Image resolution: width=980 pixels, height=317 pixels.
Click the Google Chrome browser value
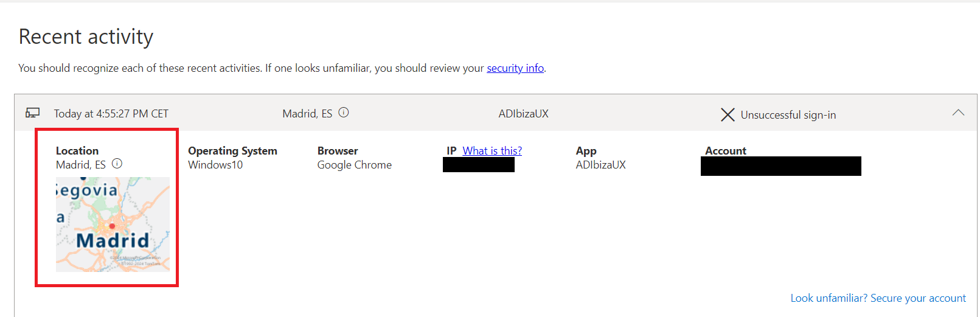pyautogui.click(x=355, y=165)
